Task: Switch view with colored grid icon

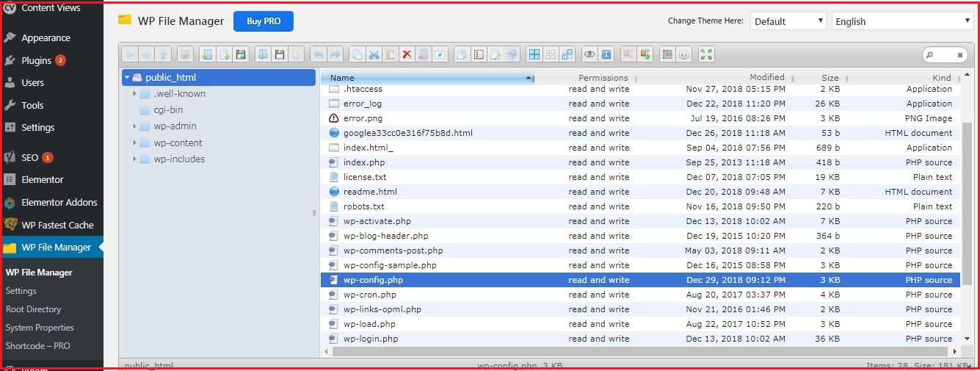Action: [x=667, y=54]
